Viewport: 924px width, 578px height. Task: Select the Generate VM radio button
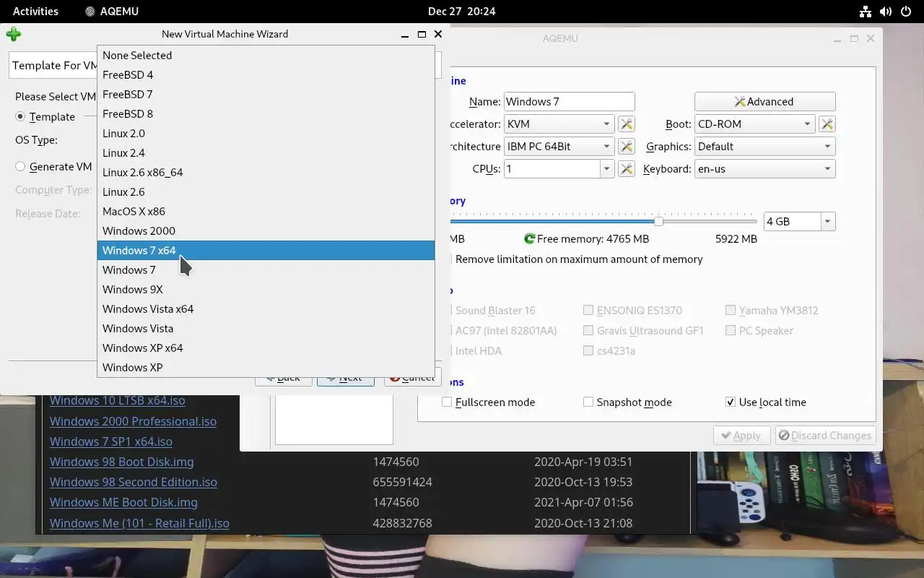(20, 166)
